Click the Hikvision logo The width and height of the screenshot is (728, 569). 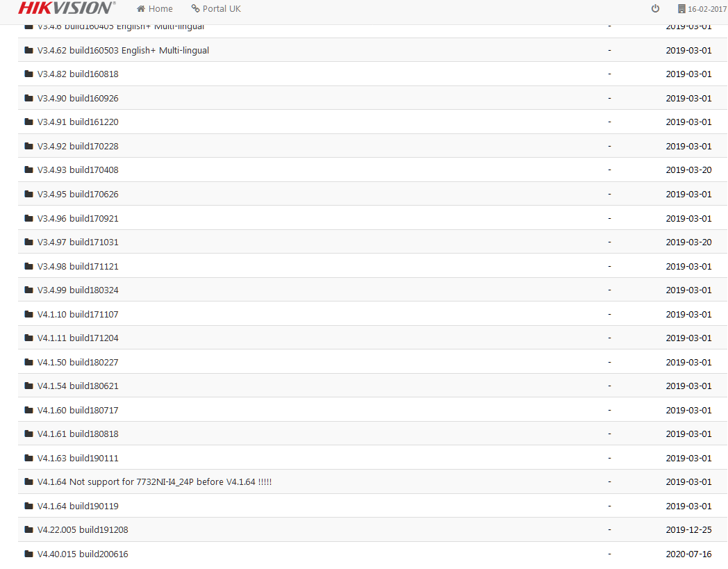pos(65,8)
